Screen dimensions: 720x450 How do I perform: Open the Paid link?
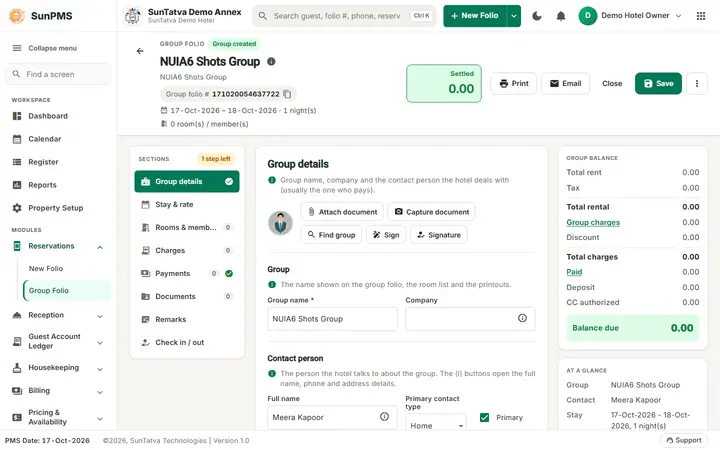click(x=574, y=272)
